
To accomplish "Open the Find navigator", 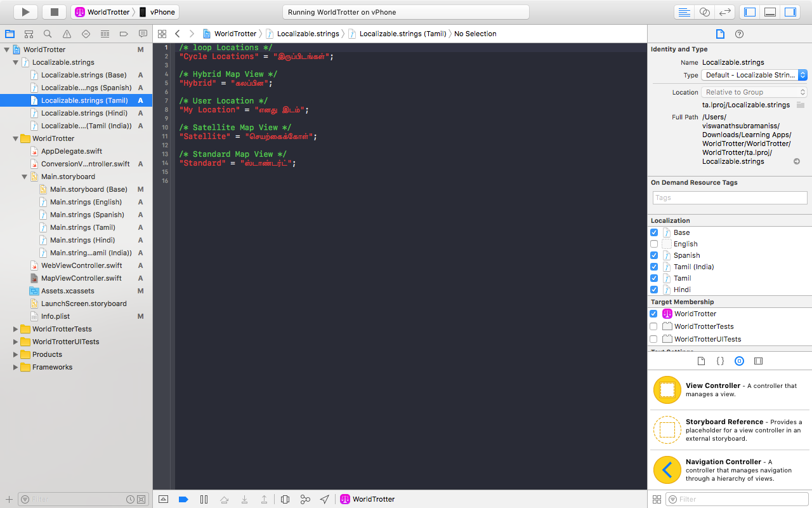I will coord(48,34).
